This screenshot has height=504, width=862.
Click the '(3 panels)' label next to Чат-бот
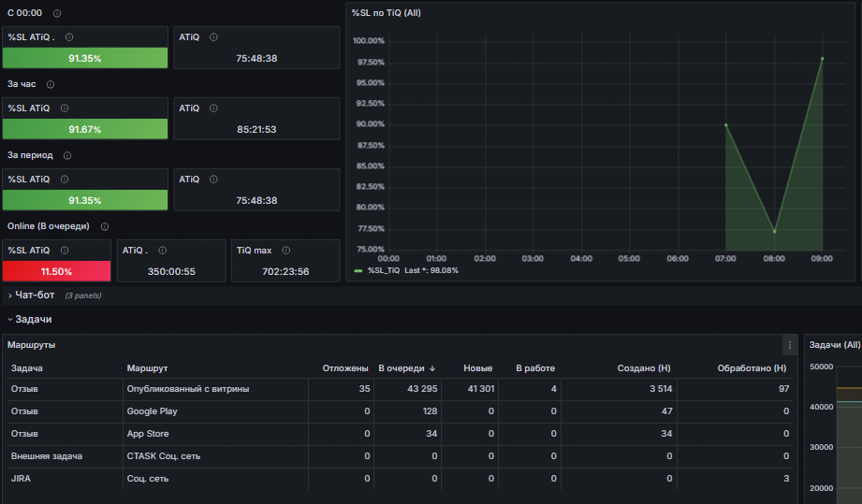click(x=83, y=295)
